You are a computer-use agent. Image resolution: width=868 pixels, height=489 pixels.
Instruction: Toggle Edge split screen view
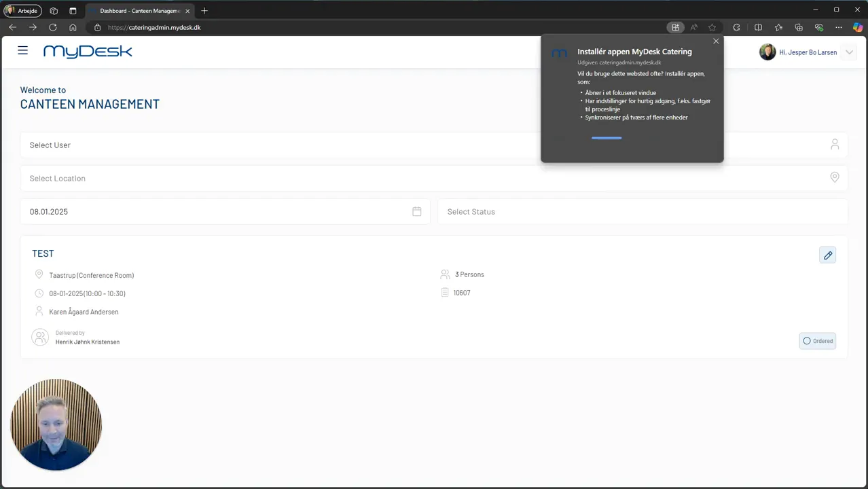coord(758,28)
